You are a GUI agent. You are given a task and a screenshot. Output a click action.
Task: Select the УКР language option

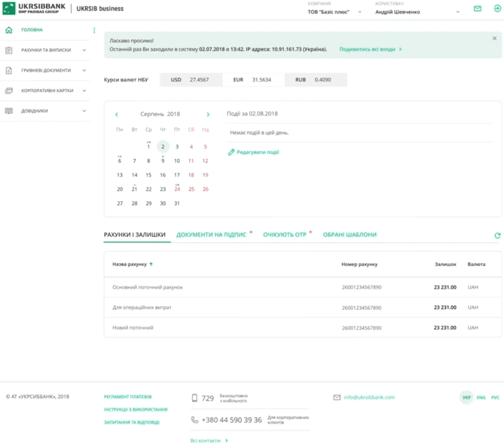[x=466, y=397]
